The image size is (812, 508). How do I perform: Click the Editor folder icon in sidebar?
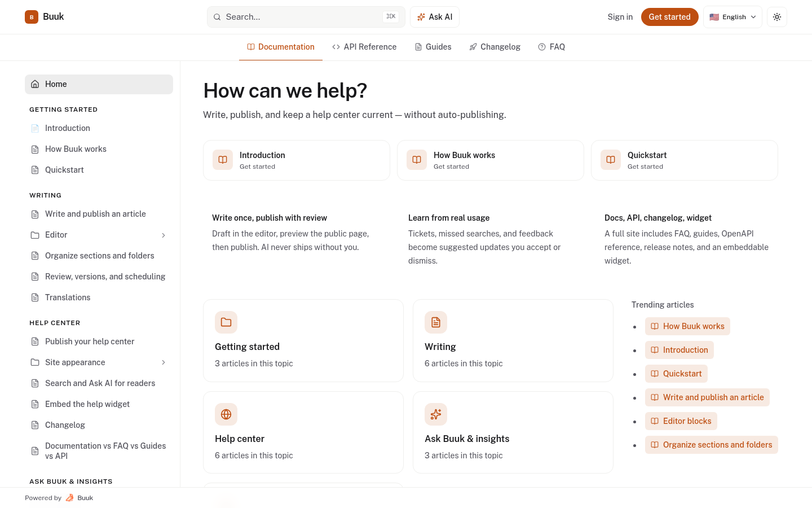point(35,235)
